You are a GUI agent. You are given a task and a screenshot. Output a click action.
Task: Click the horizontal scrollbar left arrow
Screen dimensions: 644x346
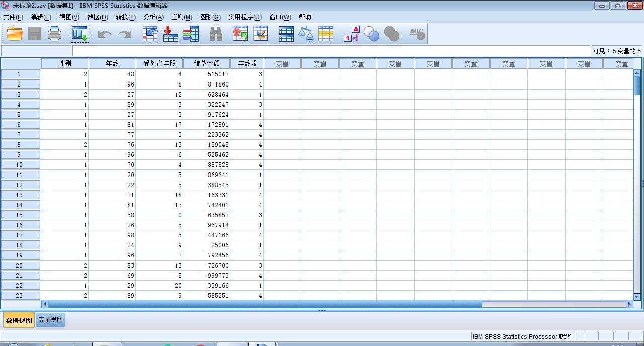pos(45,304)
